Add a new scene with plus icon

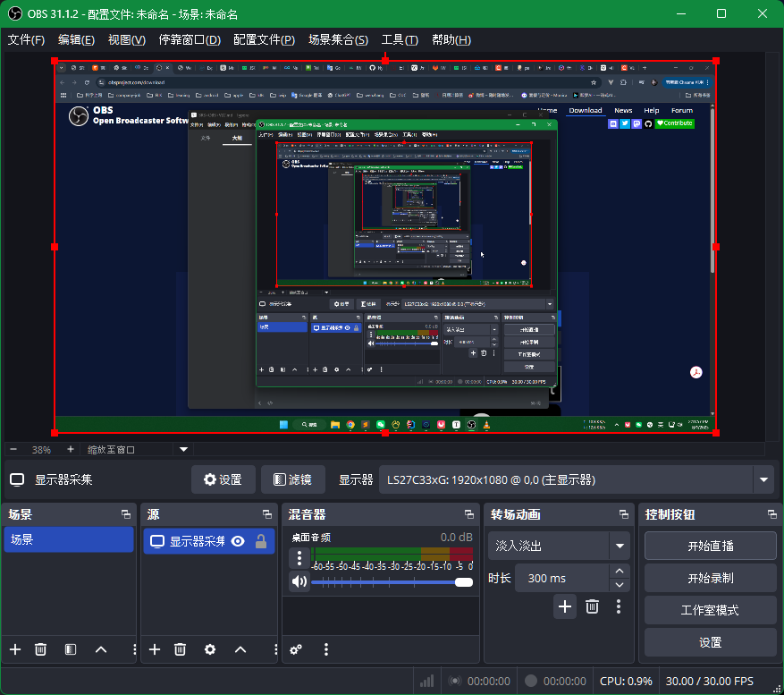coord(15,649)
